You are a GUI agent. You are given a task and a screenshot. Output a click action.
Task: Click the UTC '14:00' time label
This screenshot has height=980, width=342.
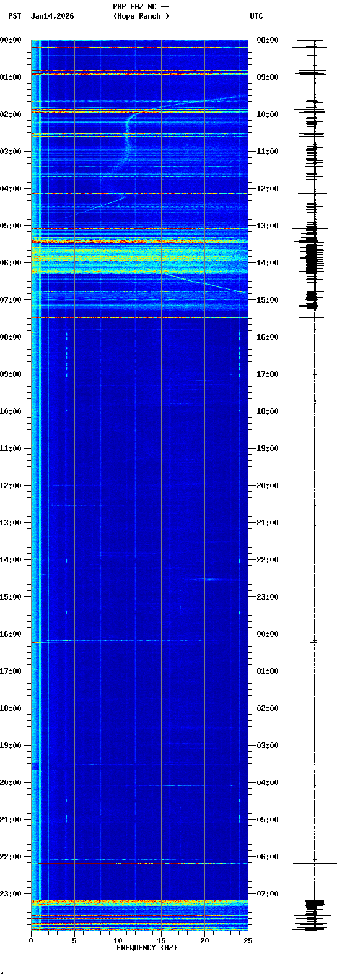tap(268, 263)
